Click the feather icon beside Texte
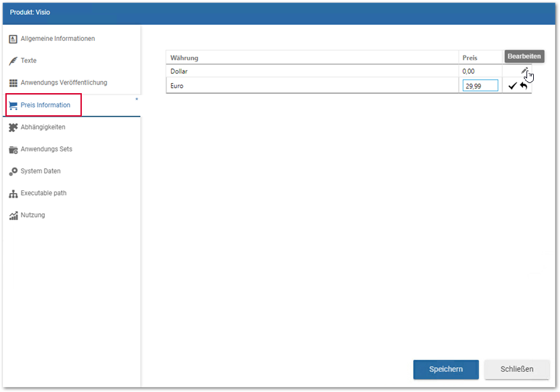560x392 pixels. click(13, 61)
